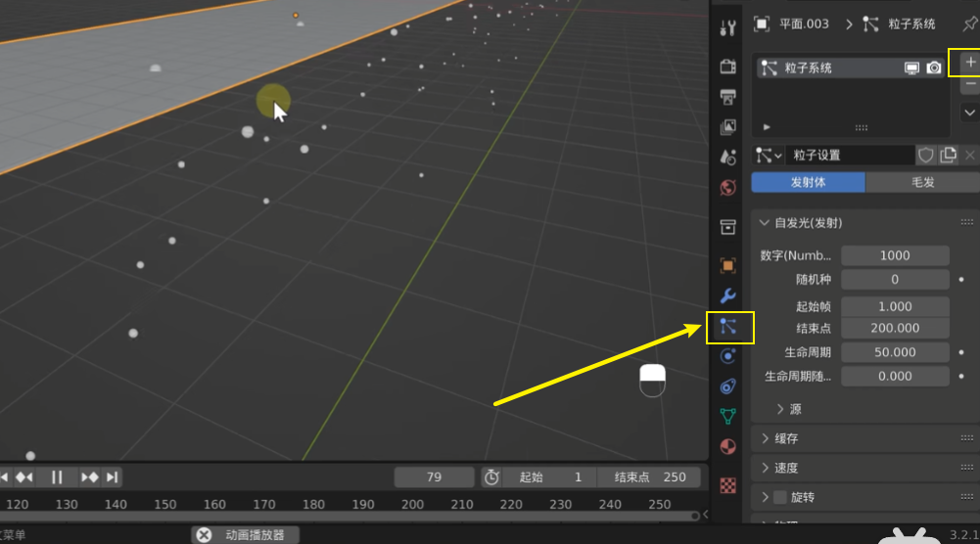Screen dimensions: 980x544
Task: Adjust 生命周期随机 0.000 field
Action: pos(895,376)
